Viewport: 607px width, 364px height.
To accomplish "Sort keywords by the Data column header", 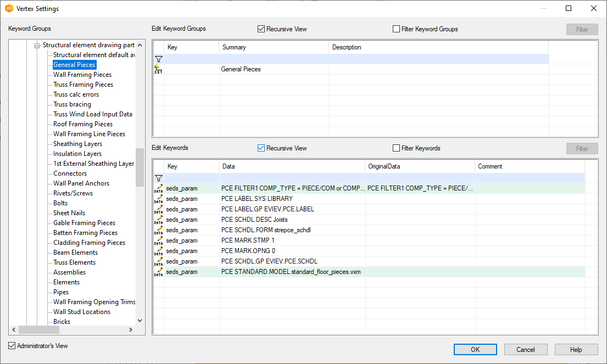I will click(292, 166).
